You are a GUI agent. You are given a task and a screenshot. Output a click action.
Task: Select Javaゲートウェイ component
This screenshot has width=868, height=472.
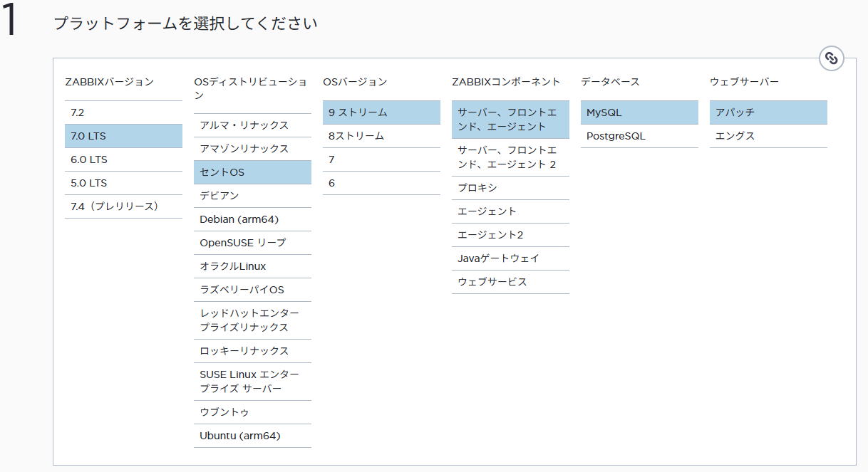coord(510,258)
